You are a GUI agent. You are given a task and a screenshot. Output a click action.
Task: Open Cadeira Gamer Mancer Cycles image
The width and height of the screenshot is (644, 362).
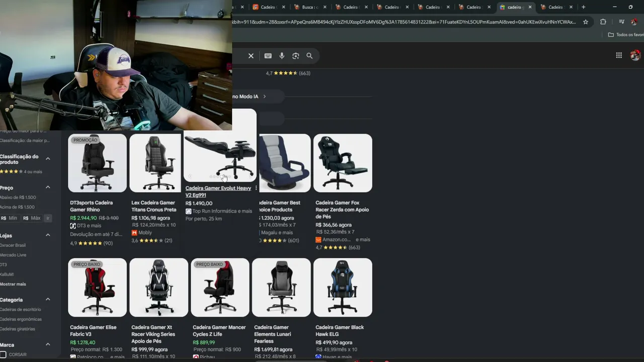[x=220, y=288]
